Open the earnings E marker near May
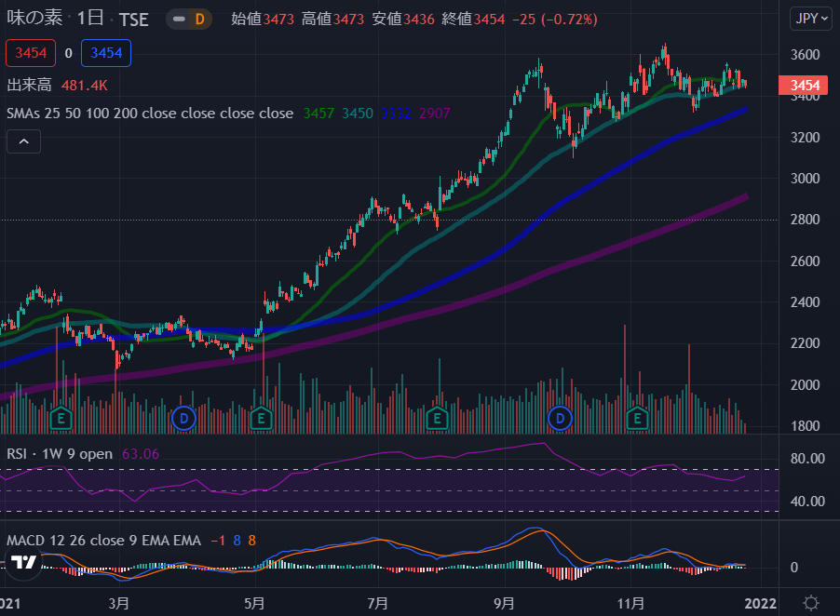Image resolution: width=840 pixels, height=616 pixels. coord(262,419)
